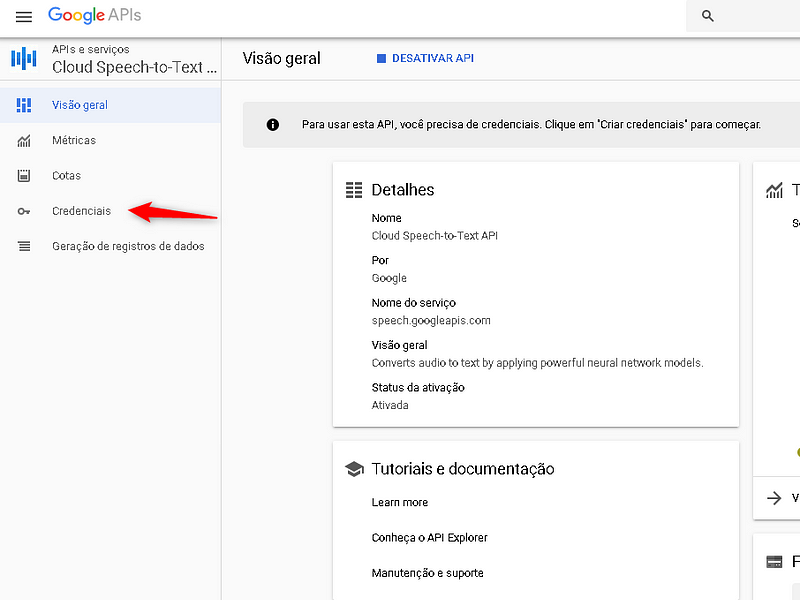Open Manutenção e suporte link
Viewport: 800px width, 600px height.
click(428, 573)
